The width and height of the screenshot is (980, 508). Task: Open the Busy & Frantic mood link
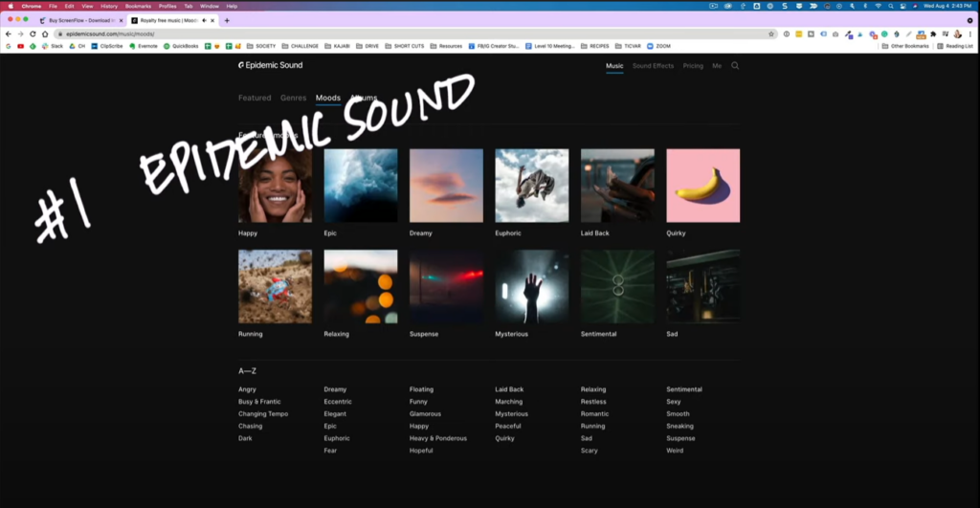(x=259, y=402)
